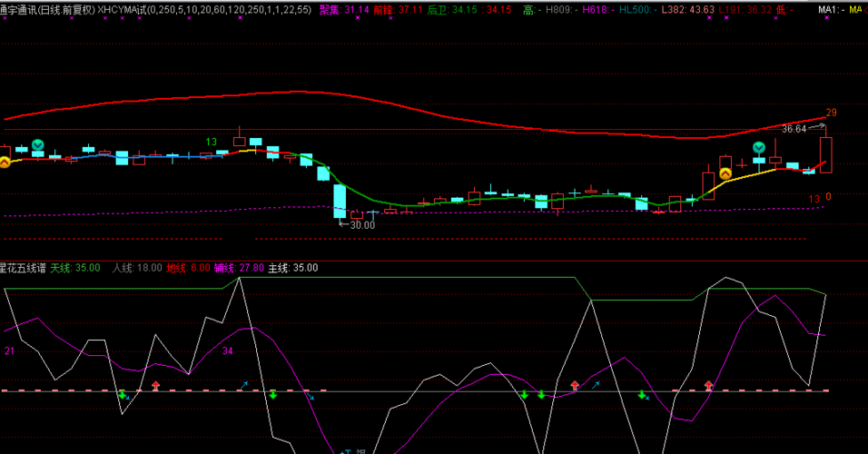Click the tall cyan candlestick above the 30.00 label
Image resolution: width=868 pixels, height=454 pixels.
click(340, 202)
